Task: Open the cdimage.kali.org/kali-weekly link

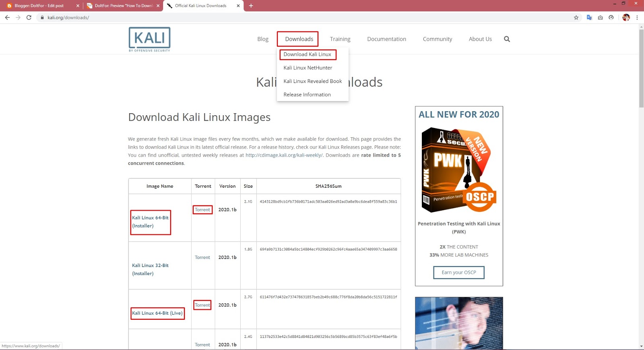Action: click(x=284, y=155)
